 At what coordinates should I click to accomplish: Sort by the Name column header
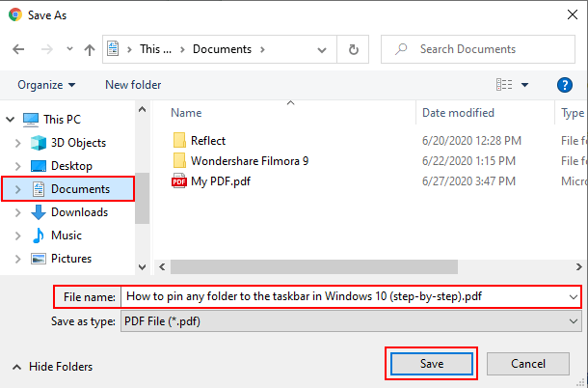coord(186,113)
